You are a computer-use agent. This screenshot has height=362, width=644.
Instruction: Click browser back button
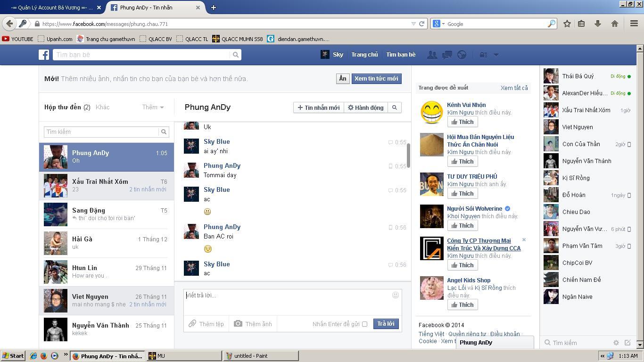tap(9, 24)
